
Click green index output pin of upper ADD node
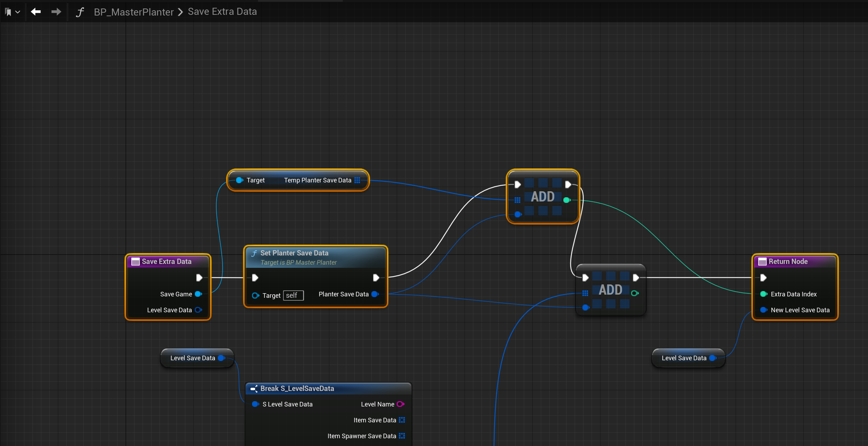567,200
